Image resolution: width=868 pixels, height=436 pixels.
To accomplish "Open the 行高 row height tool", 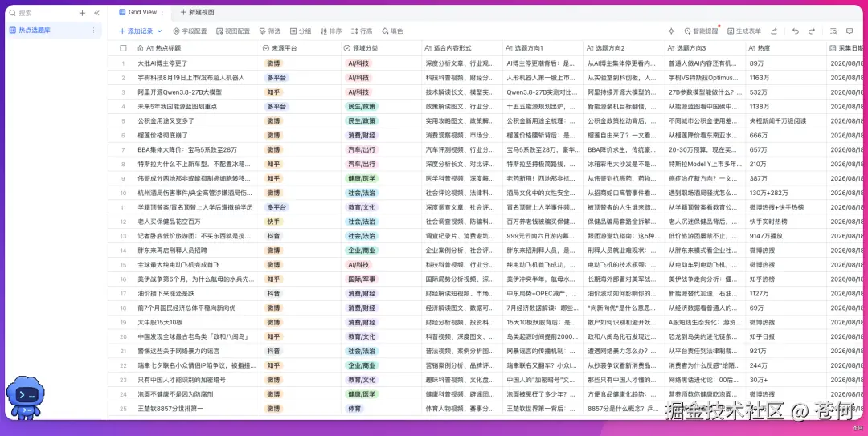I will click(x=362, y=31).
